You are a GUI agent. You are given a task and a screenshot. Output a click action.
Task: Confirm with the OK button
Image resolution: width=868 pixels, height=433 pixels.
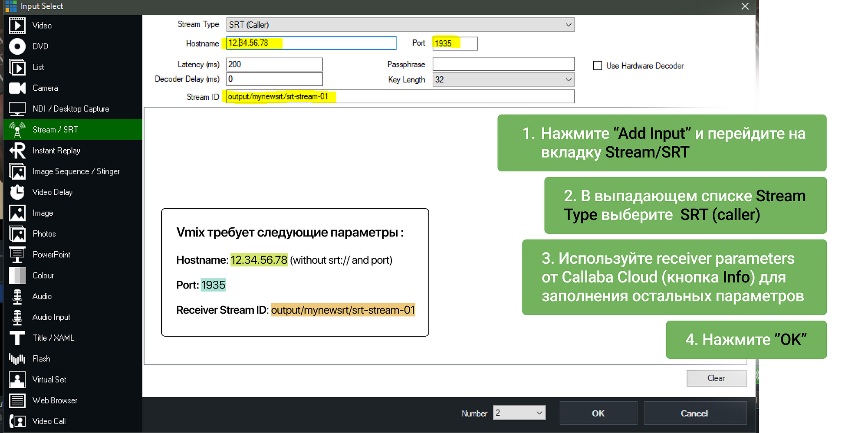(598, 413)
